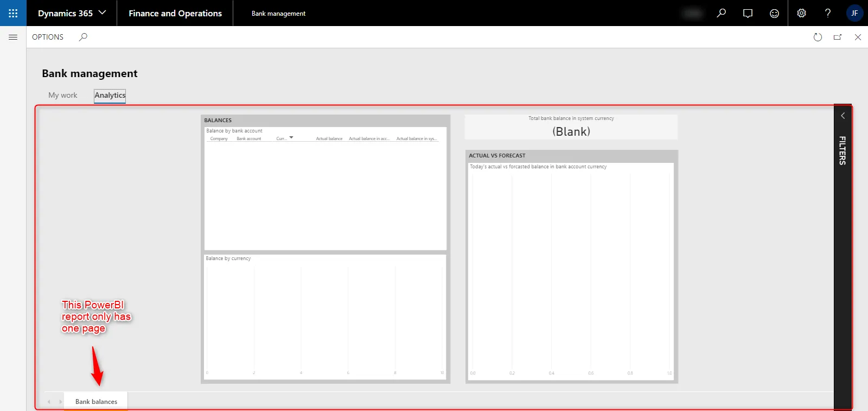Open the search magnifier in top bar
The image size is (868, 411).
pyautogui.click(x=721, y=13)
